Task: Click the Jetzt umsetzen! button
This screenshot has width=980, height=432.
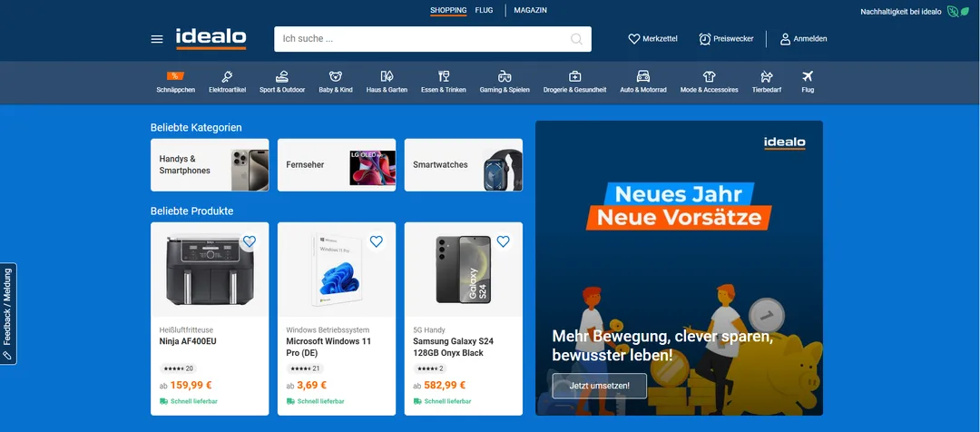Action: click(600, 386)
